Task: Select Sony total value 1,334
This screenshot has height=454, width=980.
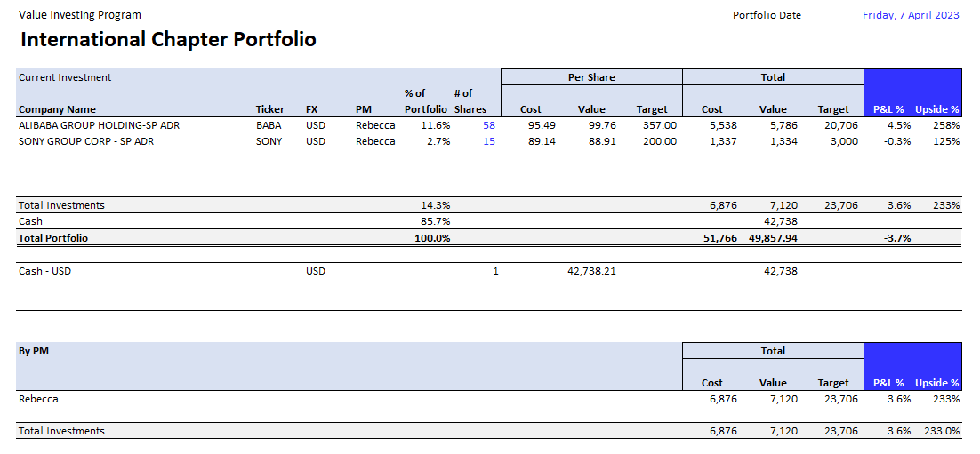Action: 784,141
